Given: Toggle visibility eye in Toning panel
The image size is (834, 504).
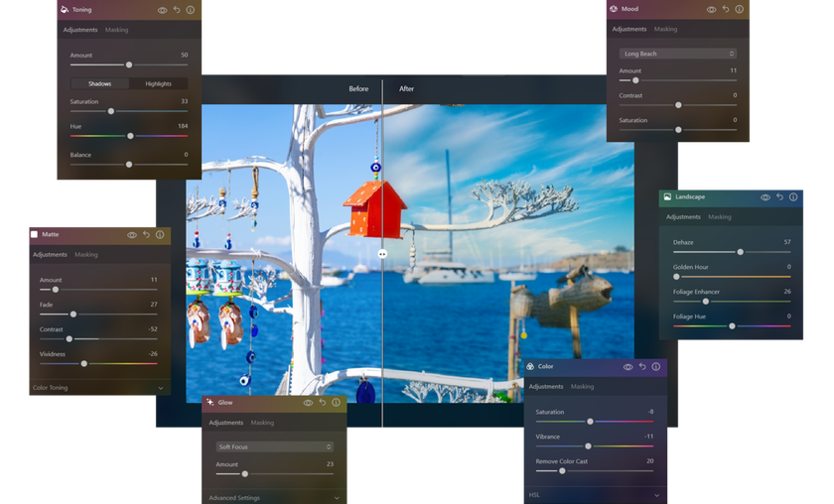Looking at the screenshot, I should (x=162, y=10).
